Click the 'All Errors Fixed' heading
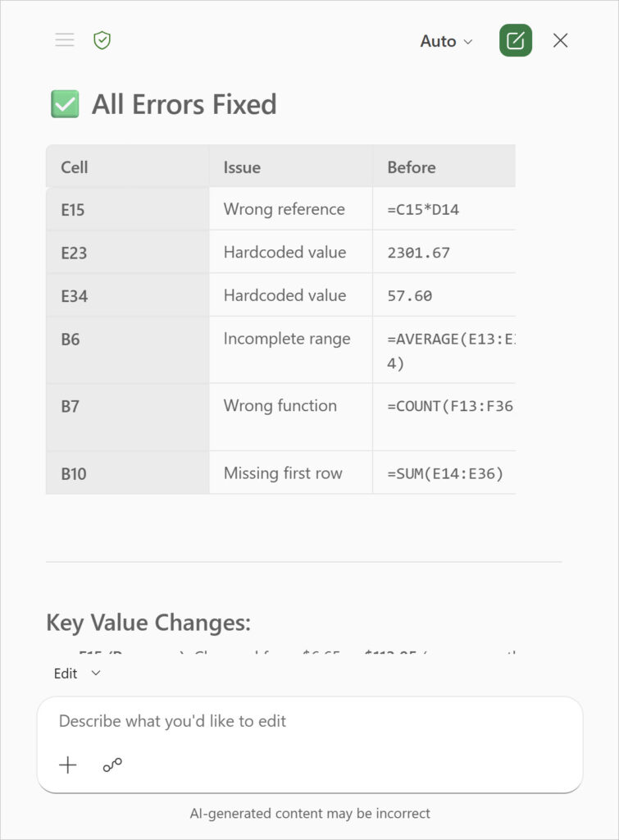Viewport: 619px width, 840px height. (x=184, y=104)
